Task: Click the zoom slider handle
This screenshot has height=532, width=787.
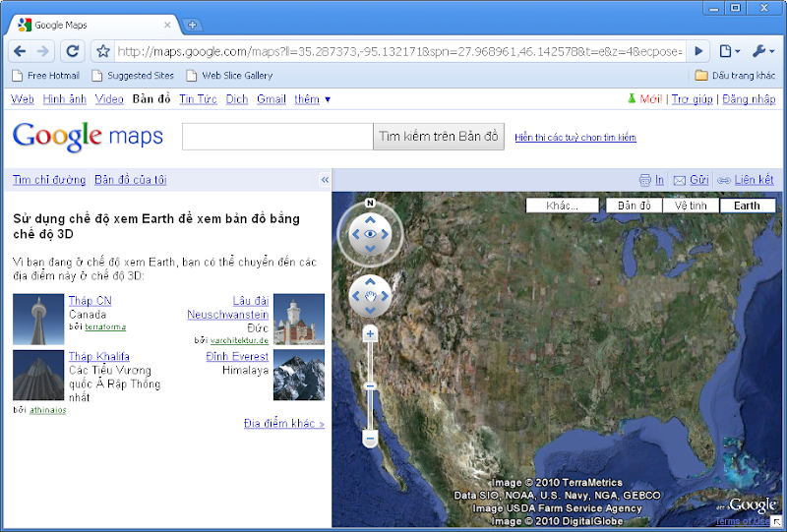Action: [x=371, y=385]
